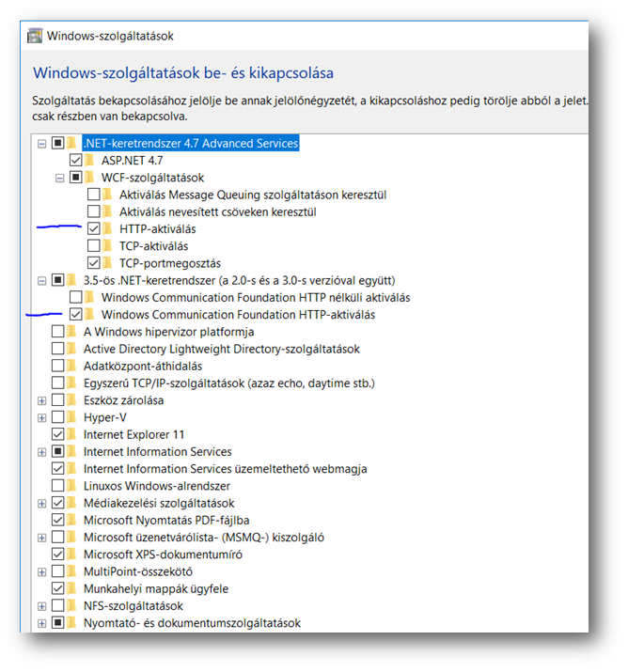Enable the TCP-aktiválás checkbox

(x=93, y=246)
